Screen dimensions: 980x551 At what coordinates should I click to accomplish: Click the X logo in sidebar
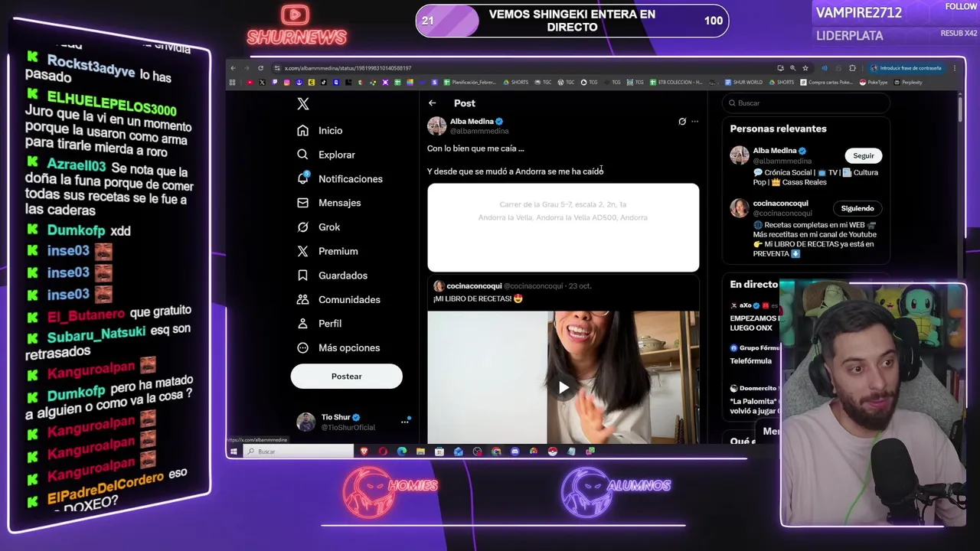[x=303, y=104]
